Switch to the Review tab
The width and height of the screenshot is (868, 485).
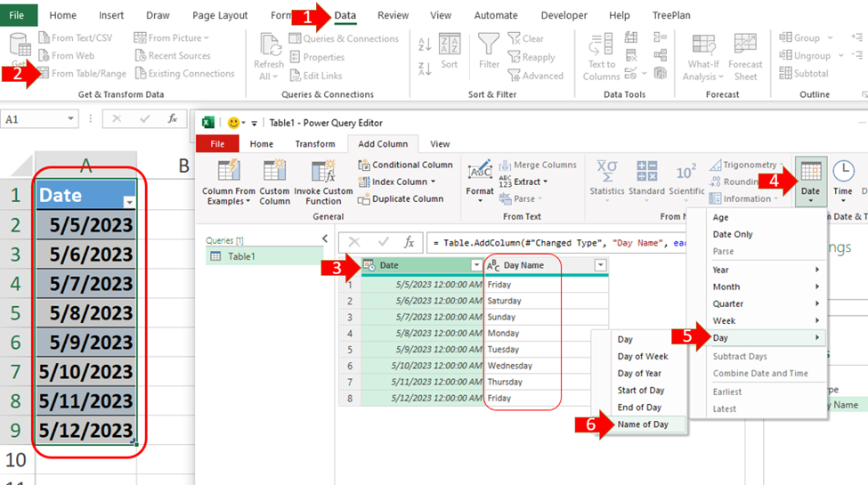tap(393, 15)
